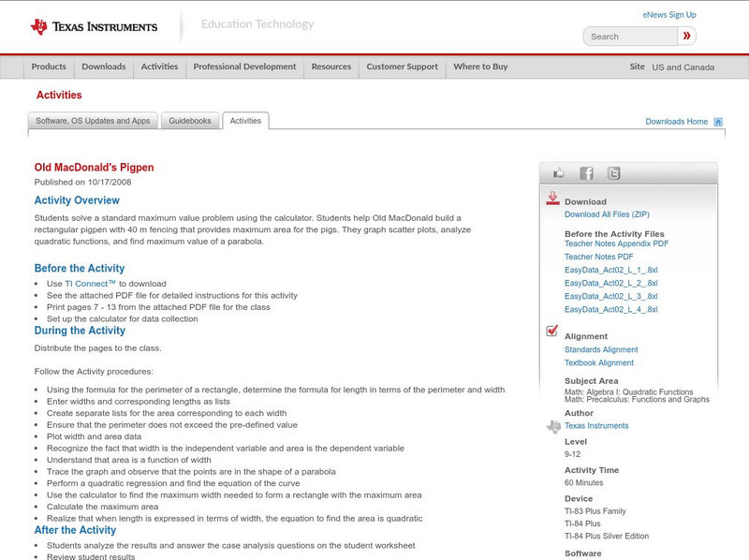The width and height of the screenshot is (749, 560).
Task: Click the red Activities page heading
Action: (59, 96)
